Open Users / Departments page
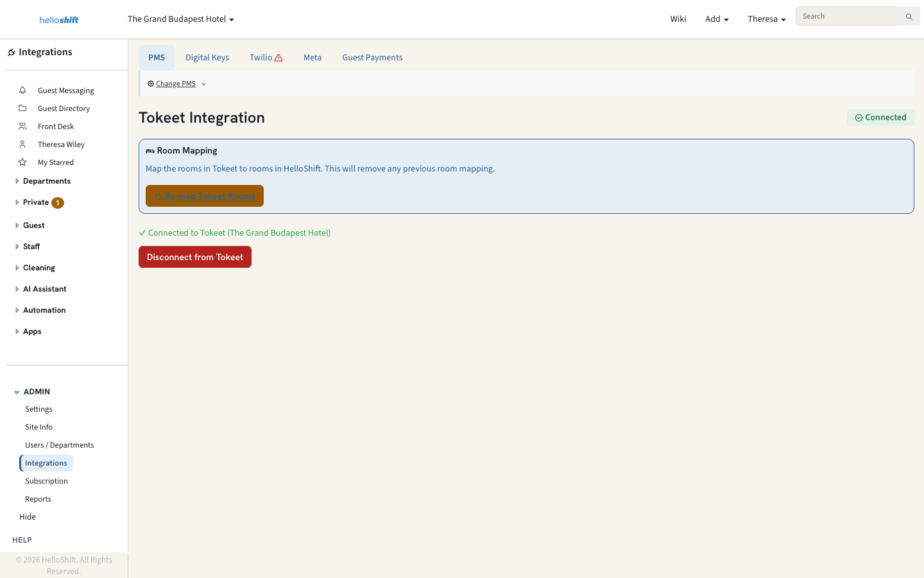This screenshot has height=578, width=924. click(60, 445)
